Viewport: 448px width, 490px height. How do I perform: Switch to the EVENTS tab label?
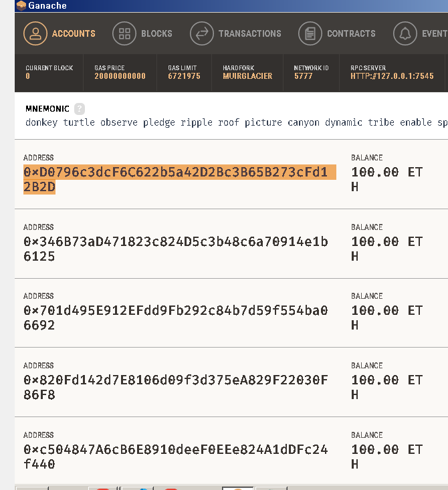tap(435, 33)
